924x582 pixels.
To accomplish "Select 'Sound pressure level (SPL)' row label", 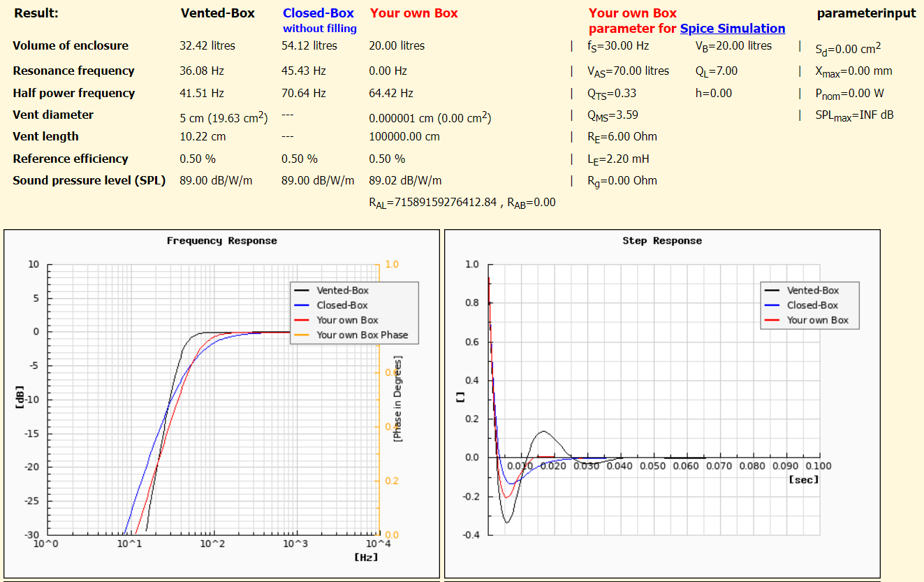I will (x=89, y=180).
